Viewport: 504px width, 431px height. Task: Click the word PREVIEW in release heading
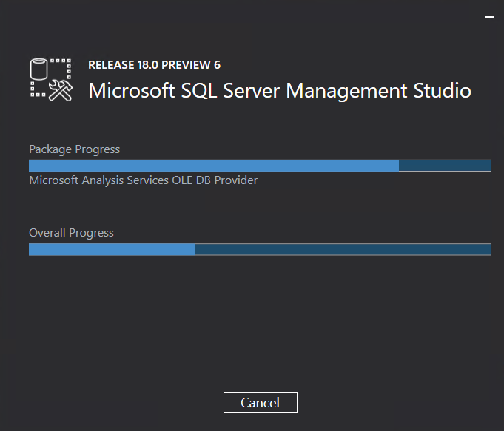coord(186,65)
